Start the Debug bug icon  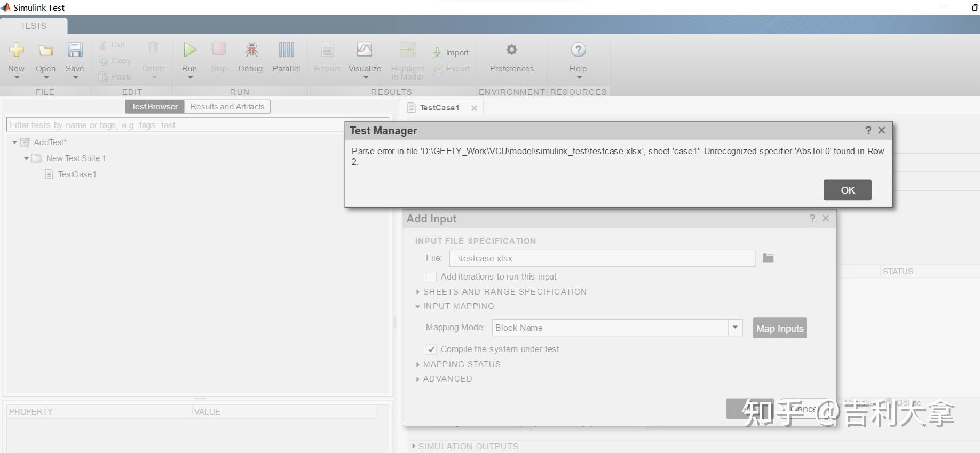pos(251,50)
